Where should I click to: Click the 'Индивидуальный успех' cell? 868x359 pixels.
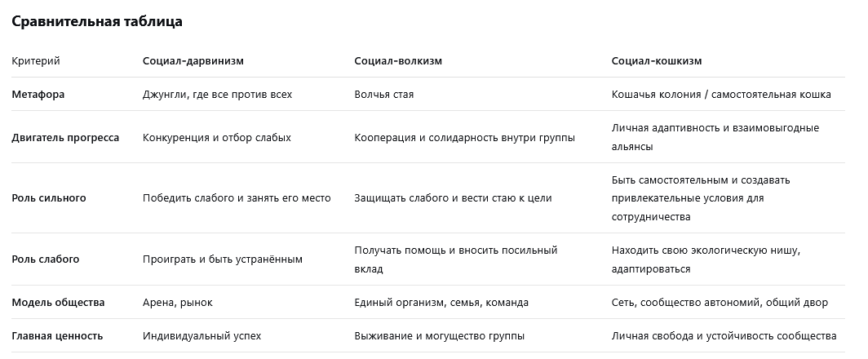point(201,336)
